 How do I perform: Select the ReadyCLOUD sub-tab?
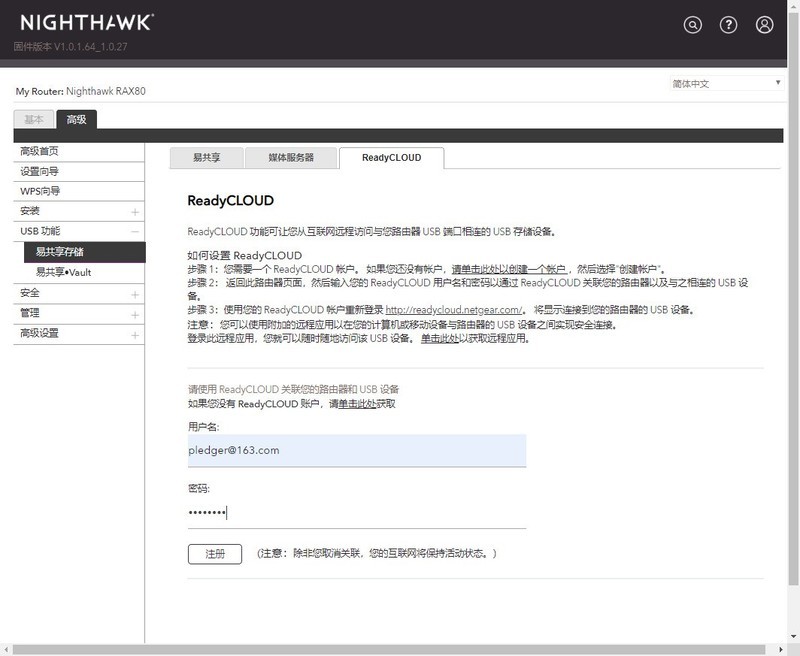(391, 158)
